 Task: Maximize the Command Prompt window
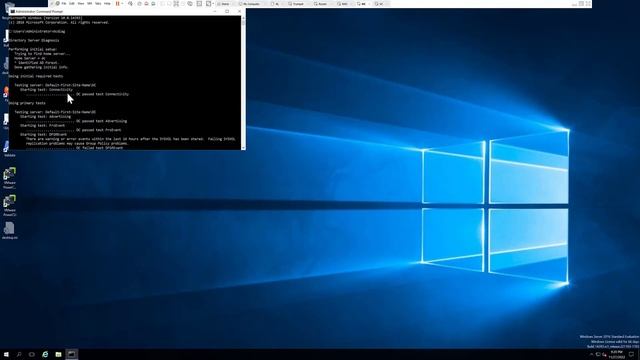pos(227,11)
